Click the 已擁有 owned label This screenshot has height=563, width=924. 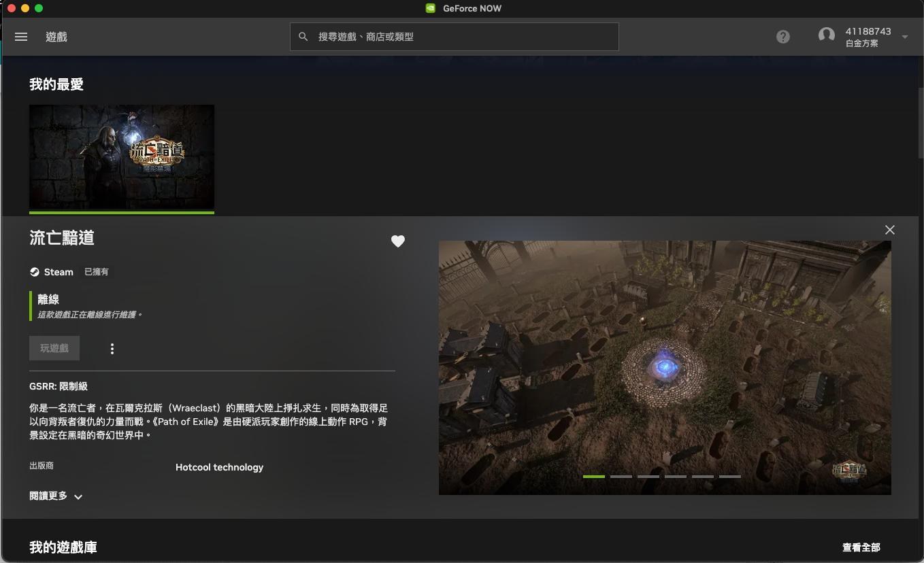tap(97, 272)
